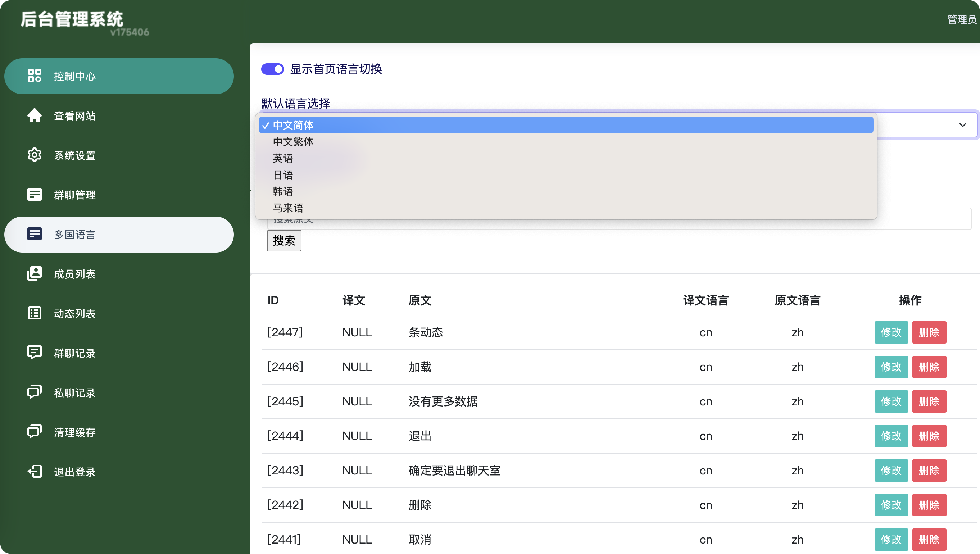Viewport: 980px width, 554px height.
Task: Collapse the 默认语言选择 dropdown via chevron
Action: (963, 125)
